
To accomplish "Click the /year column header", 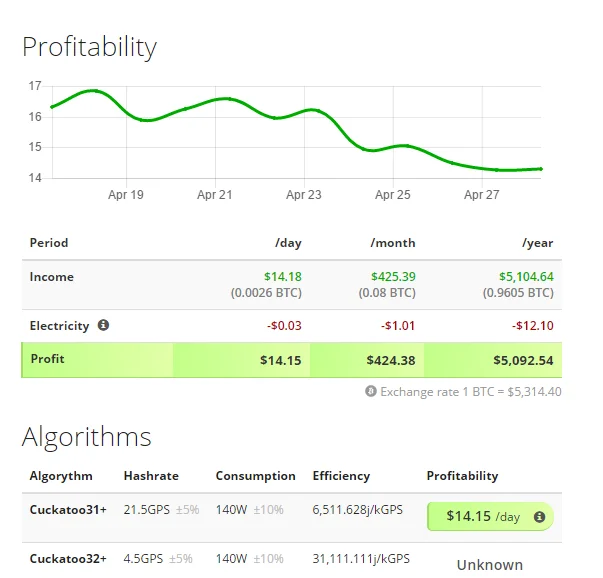I will click(x=535, y=243).
